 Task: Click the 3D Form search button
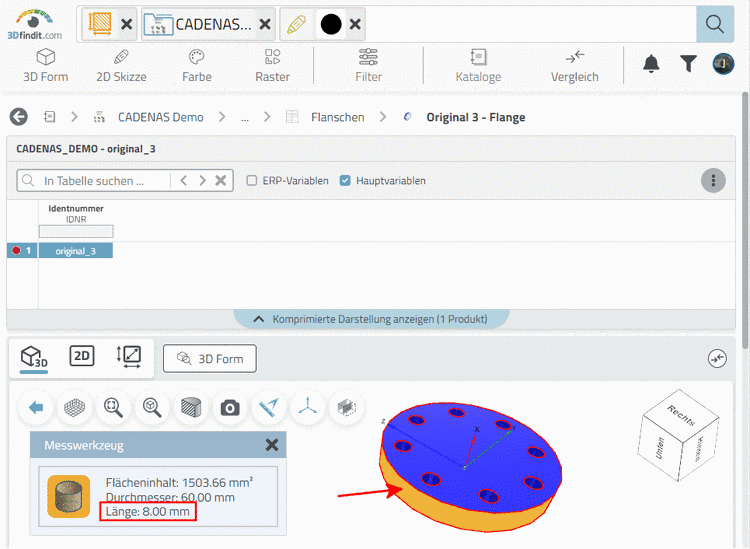(210, 359)
